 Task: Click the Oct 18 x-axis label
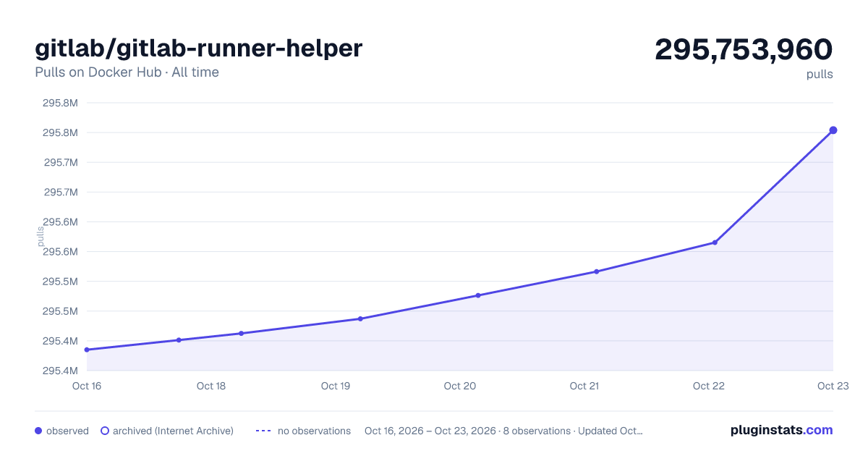point(211,386)
